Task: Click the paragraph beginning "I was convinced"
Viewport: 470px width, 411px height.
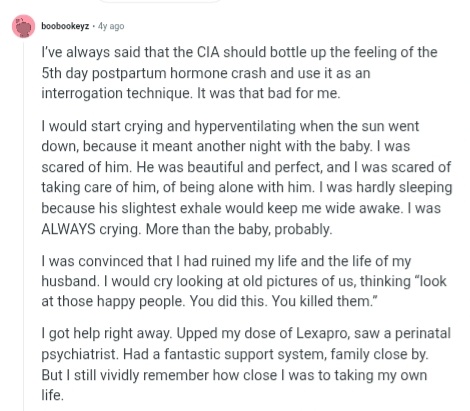Action: 244,281
